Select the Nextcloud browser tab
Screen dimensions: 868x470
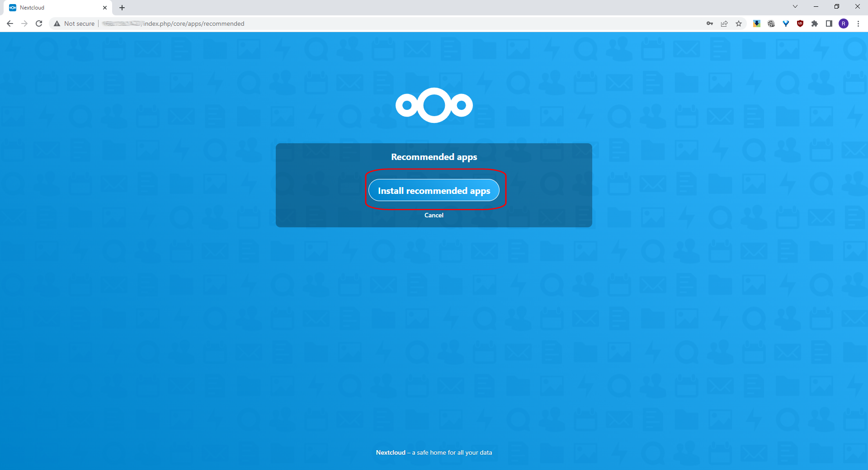(54, 7)
